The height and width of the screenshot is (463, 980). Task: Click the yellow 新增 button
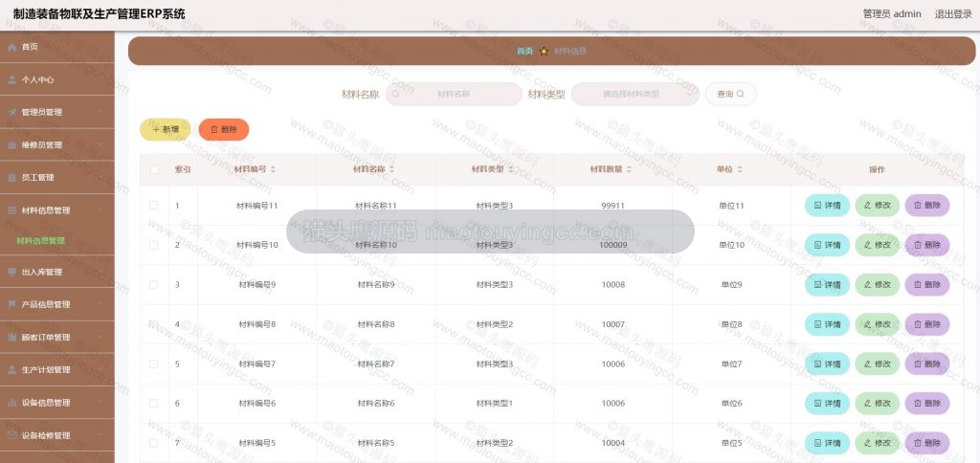165,129
